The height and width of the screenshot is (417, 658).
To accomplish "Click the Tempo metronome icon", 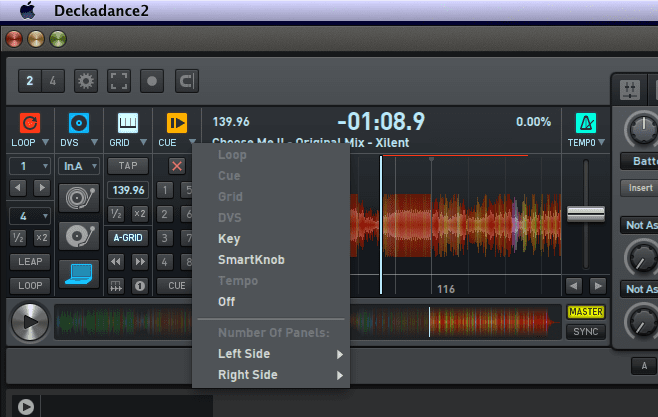I will 585,123.
